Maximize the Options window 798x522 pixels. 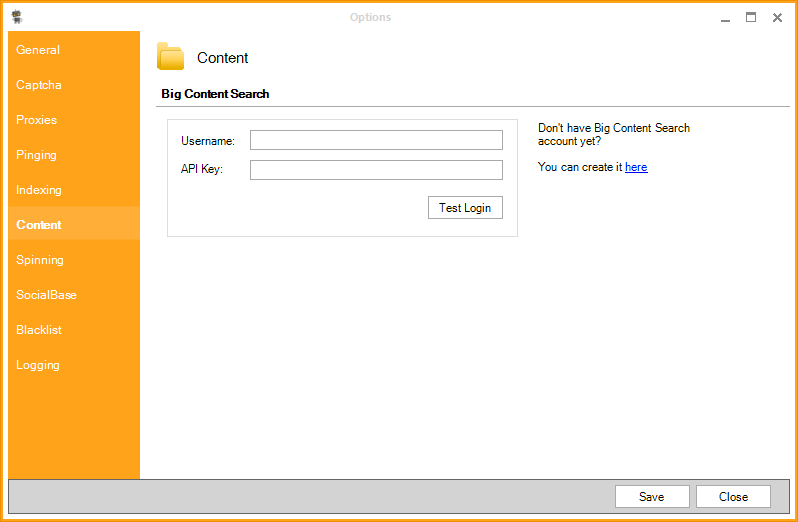pos(751,17)
